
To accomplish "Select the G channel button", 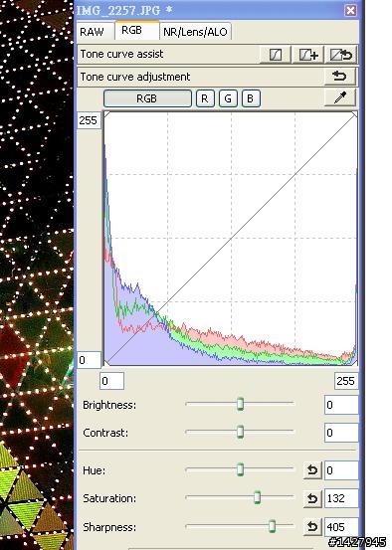I will pyautogui.click(x=228, y=98).
